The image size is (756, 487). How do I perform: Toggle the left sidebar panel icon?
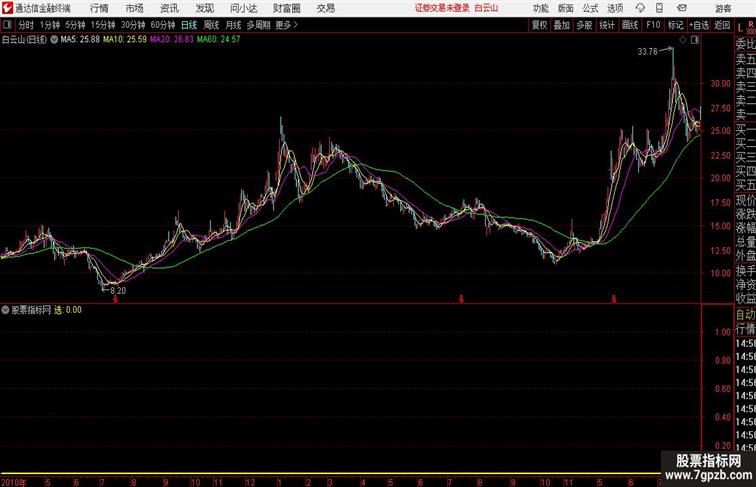click(x=7, y=25)
